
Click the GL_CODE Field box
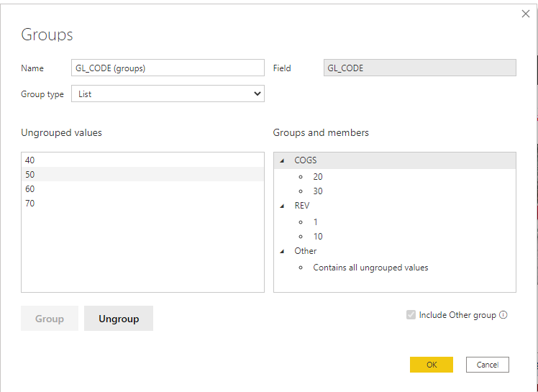(x=419, y=68)
